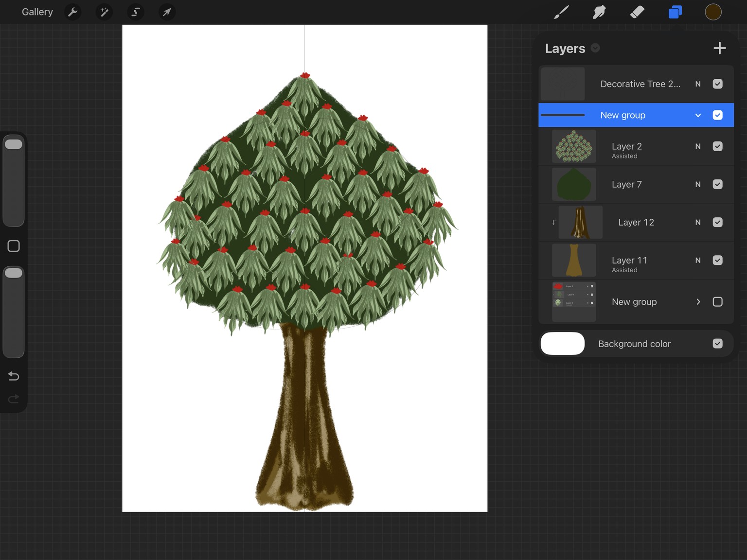The width and height of the screenshot is (747, 560).
Task: Open the active color disc
Action: pyautogui.click(x=713, y=12)
